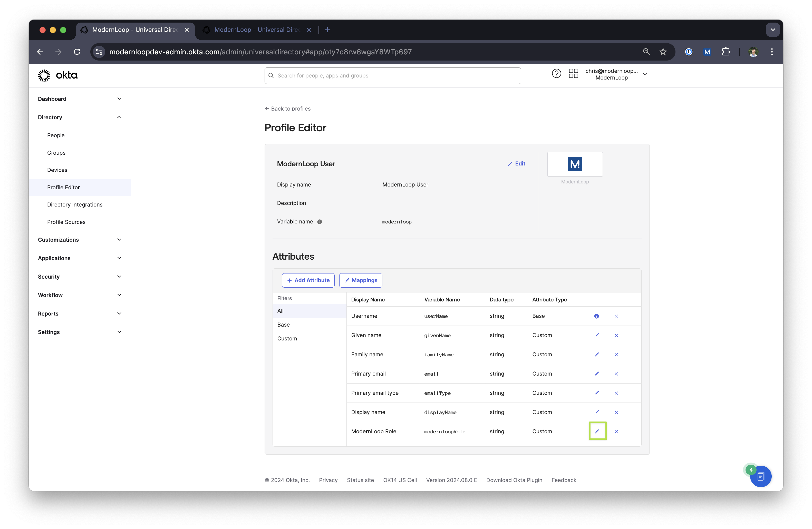Open the tab search dropdown arrow

(x=773, y=30)
